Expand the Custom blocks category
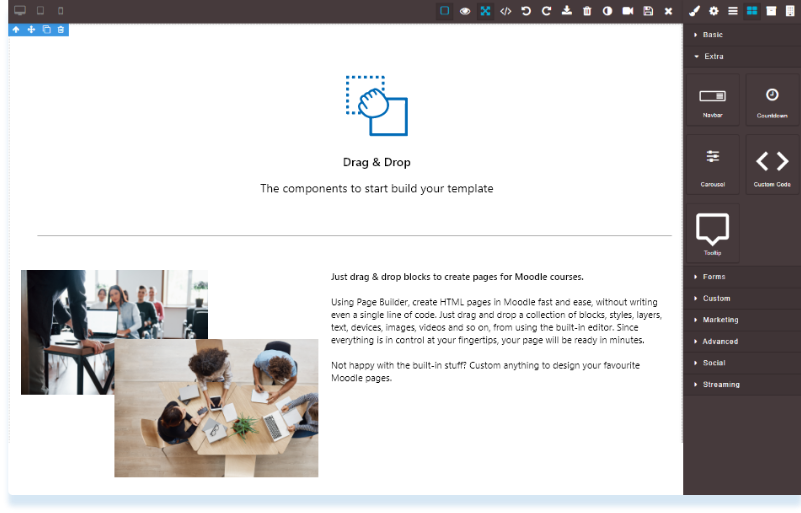The width and height of the screenshot is (801, 513). (x=742, y=298)
